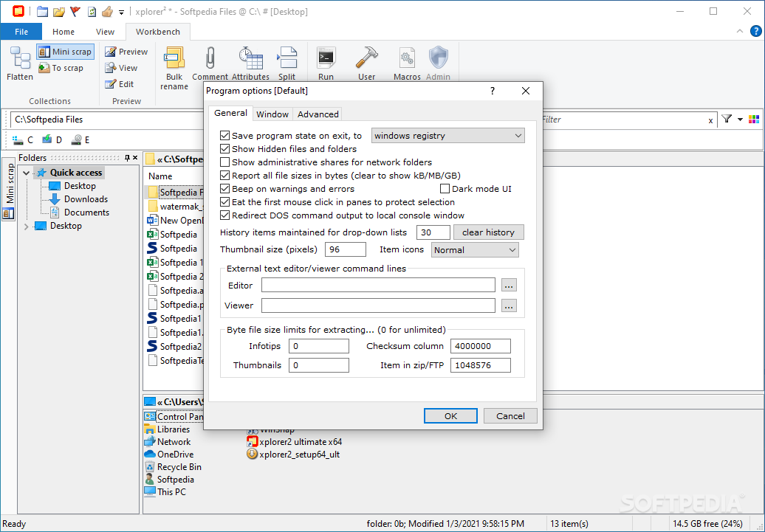Open the Bulk rename tool
765x532 pixels.
[174, 69]
